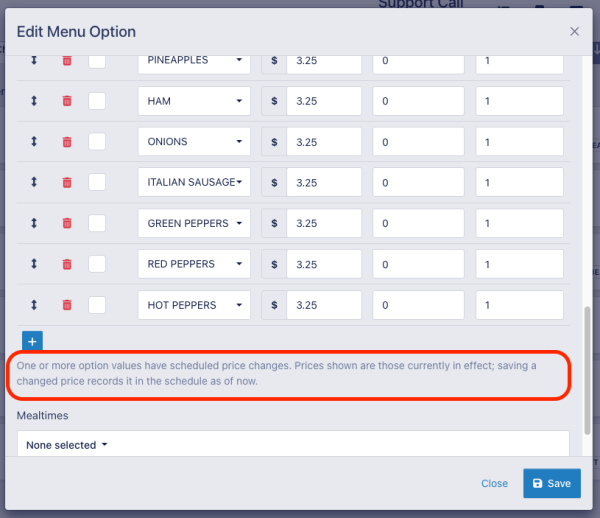This screenshot has height=518, width=600.
Task: Open the PINEAPPLES option dropdown
Action: pos(194,64)
